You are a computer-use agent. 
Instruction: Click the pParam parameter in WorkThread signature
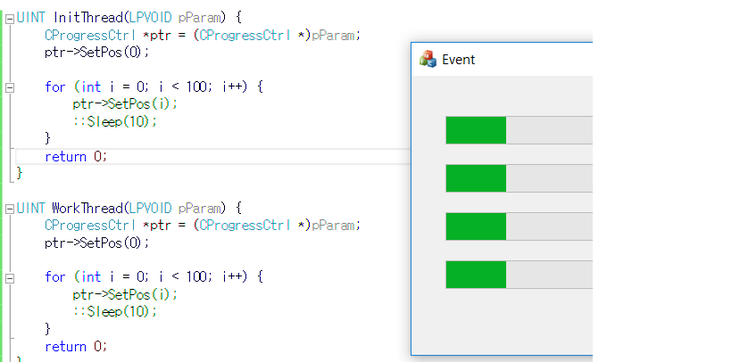coord(199,208)
